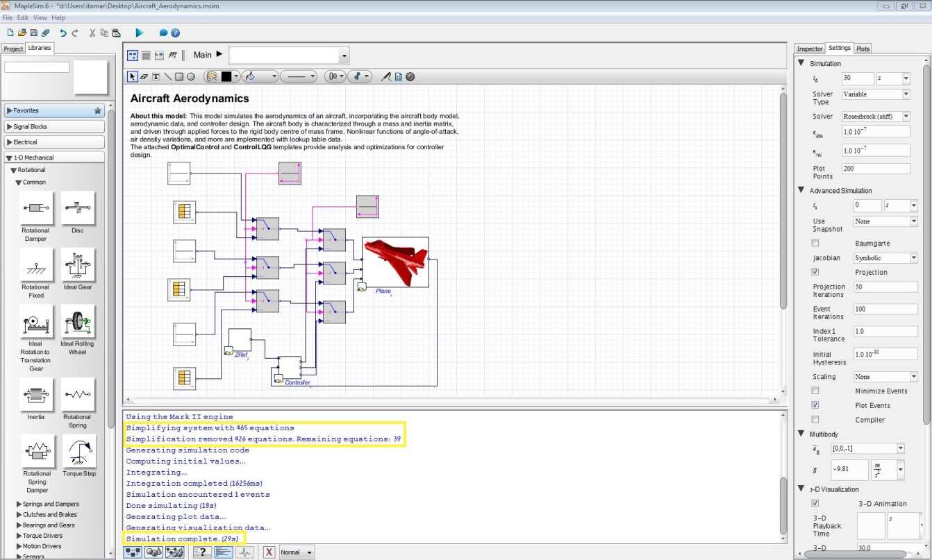Screen dimensions: 932x560
Task: Click the no-entry circle icon in drawing toolbar
Action: tap(410, 76)
